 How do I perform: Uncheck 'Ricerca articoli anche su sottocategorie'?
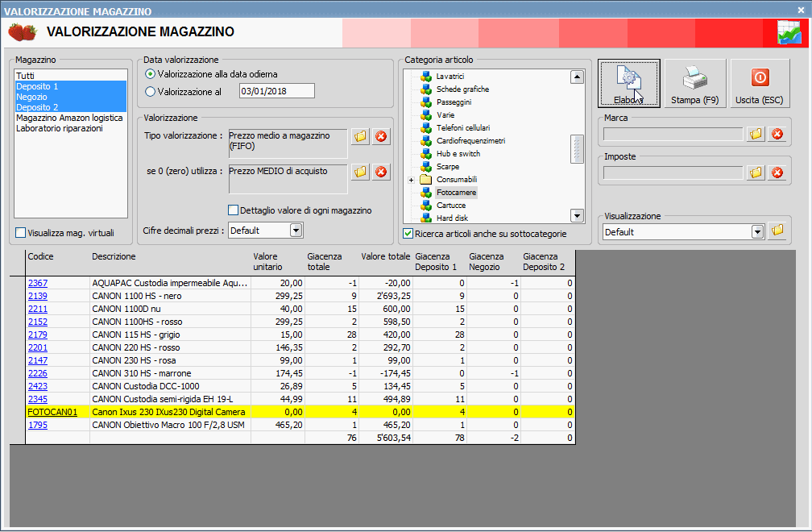click(x=408, y=234)
